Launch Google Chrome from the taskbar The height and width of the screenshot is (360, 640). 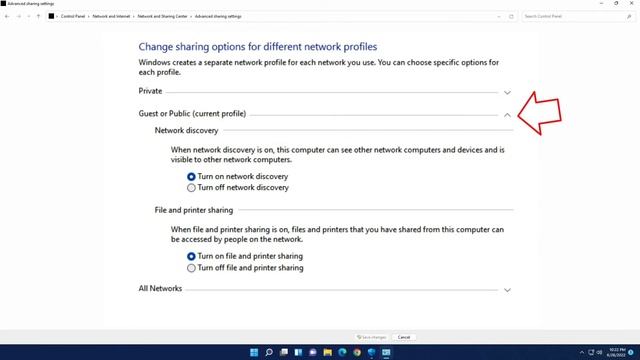point(357,352)
